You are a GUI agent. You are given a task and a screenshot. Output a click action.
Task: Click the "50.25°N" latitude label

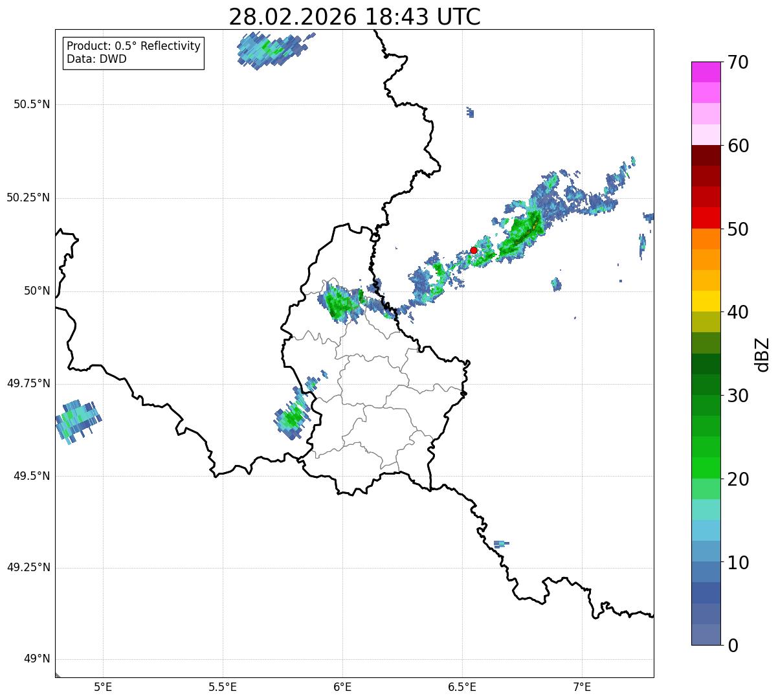pos(28,198)
